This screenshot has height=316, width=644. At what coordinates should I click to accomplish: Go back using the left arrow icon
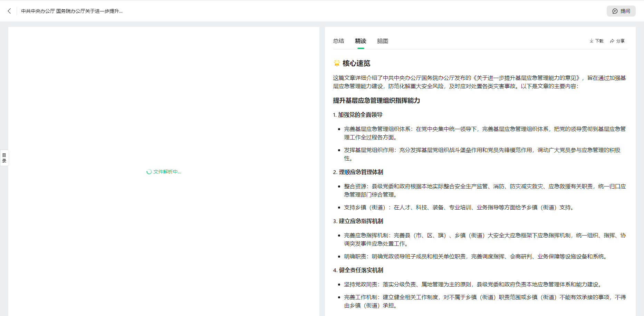[x=9, y=11]
